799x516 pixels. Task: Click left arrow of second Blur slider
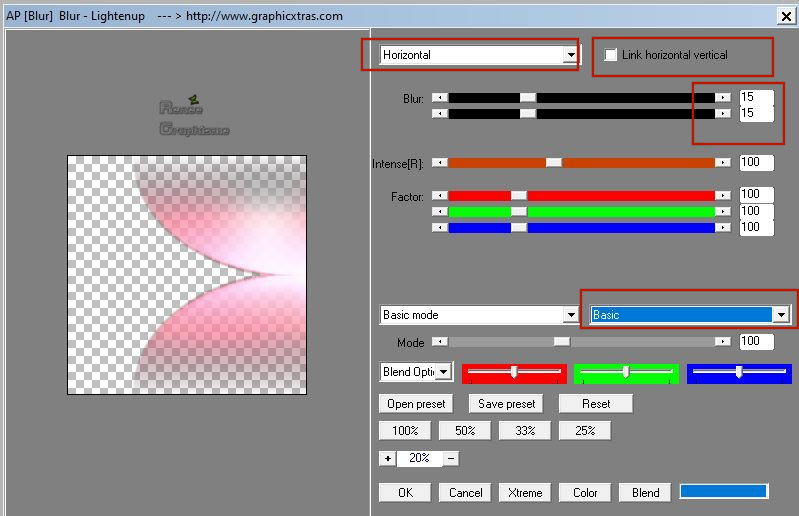coord(440,113)
